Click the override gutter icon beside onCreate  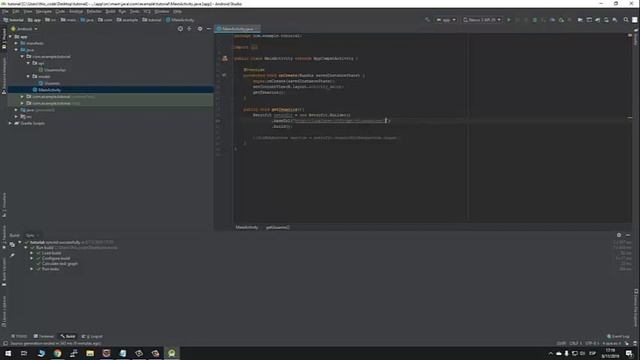[224, 75]
